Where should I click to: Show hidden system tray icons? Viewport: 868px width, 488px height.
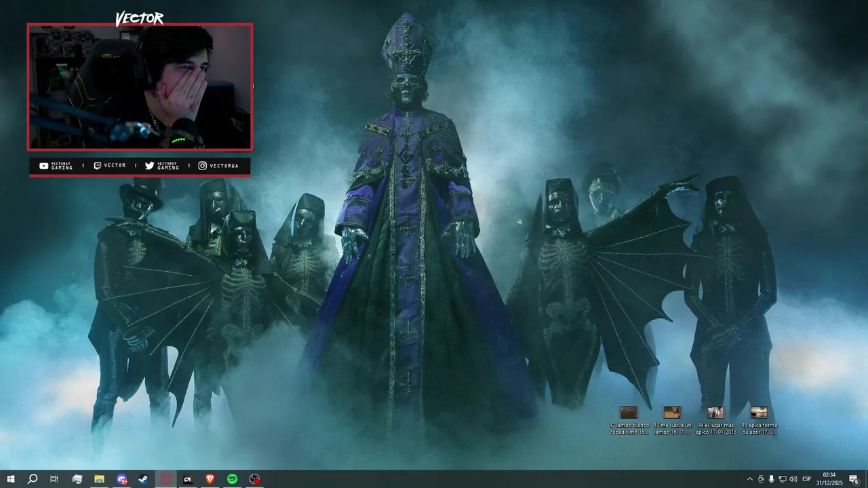tap(749, 479)
